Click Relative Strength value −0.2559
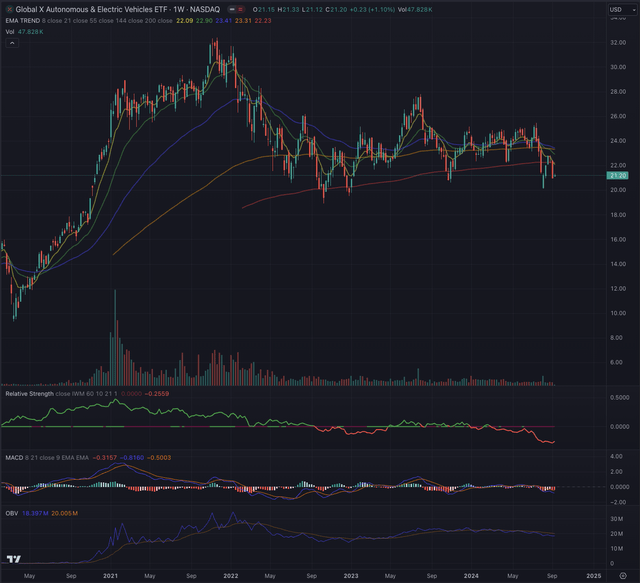This screenshot has height=583, width=640. [157, 394]
